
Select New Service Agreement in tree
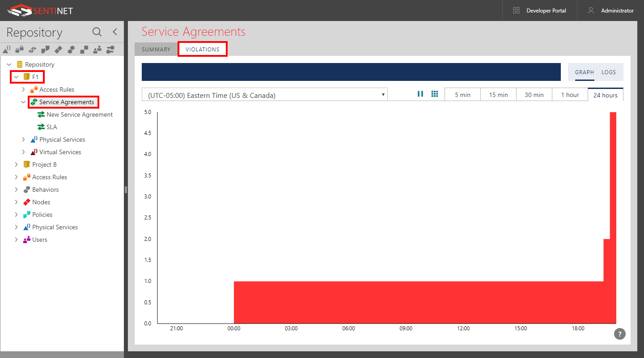tap(80, 114)
